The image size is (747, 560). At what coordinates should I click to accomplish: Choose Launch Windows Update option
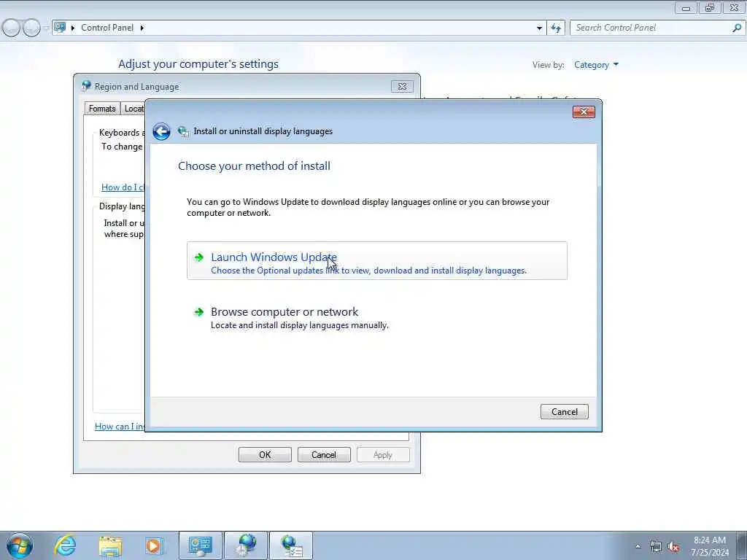click(377, 261)
